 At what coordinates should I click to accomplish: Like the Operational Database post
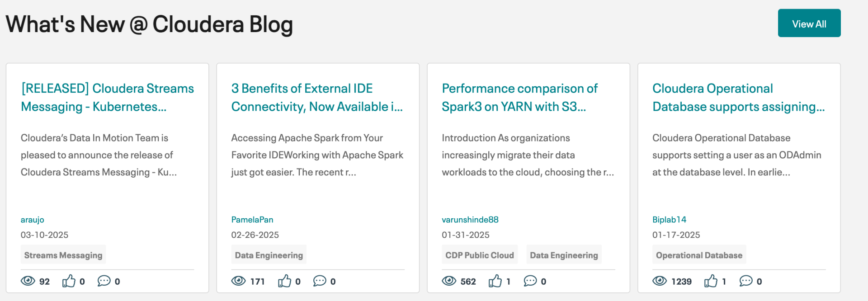pos(711,281)
